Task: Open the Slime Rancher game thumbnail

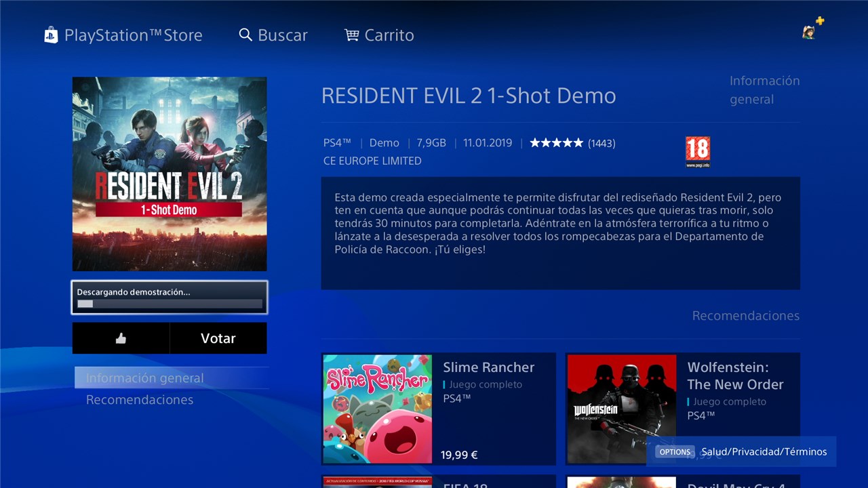Action: (x=378, y=409)
